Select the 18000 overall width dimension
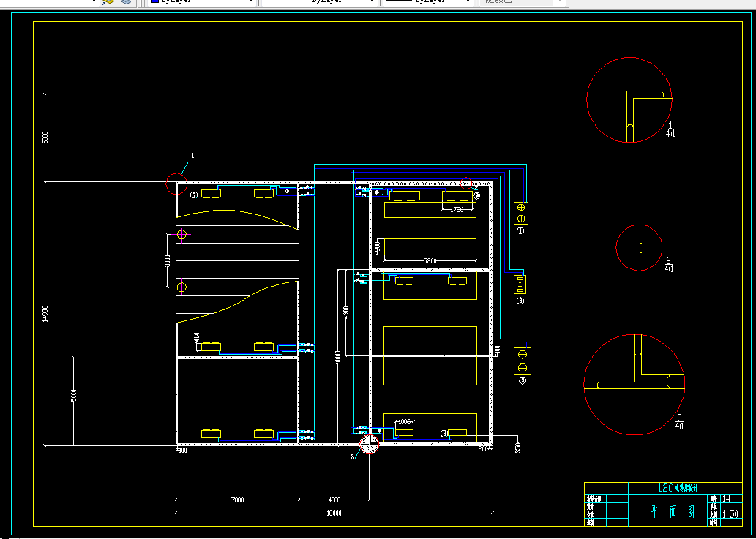 pyautogui.click(x=334, y=513)
